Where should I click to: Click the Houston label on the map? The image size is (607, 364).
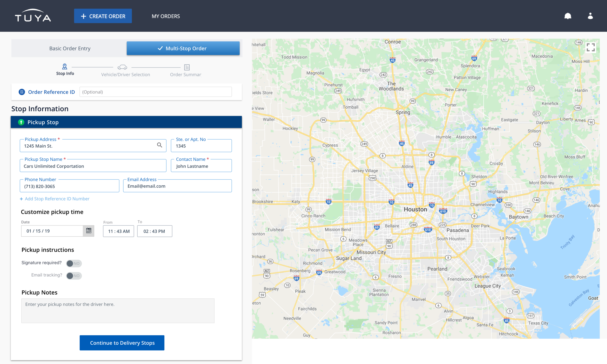pos(415,209)
